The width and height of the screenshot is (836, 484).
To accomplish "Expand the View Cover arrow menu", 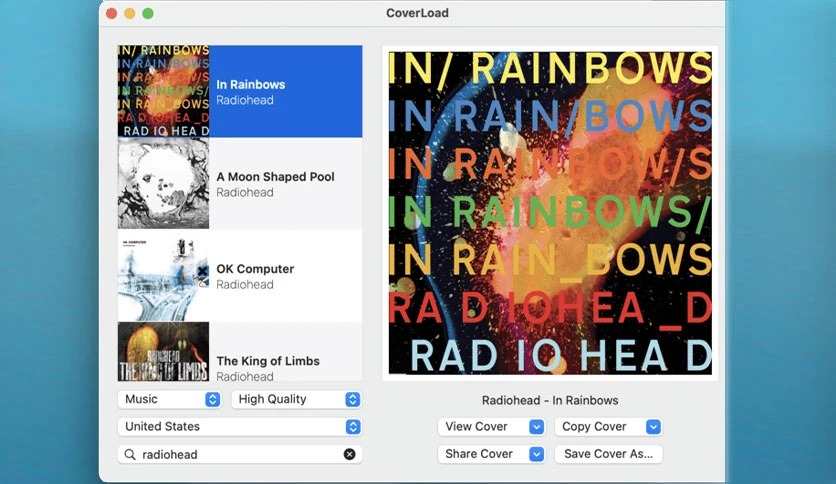I will pos(536,426).
